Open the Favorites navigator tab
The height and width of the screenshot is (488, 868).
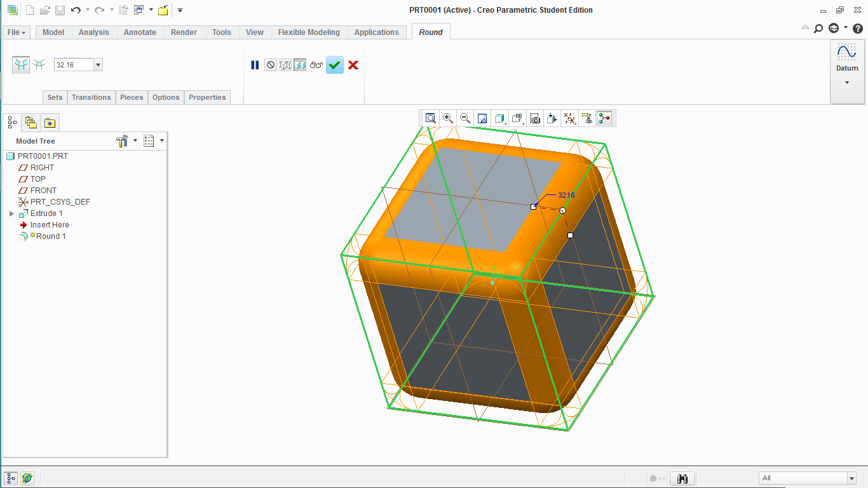click(50, 122)
